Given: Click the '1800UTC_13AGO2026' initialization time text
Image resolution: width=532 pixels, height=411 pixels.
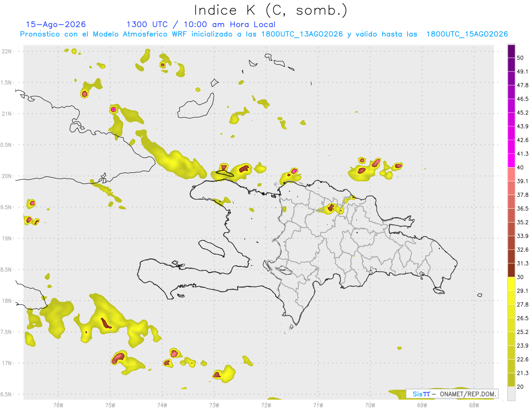Looking at the screenshot, I should point(302,34).
